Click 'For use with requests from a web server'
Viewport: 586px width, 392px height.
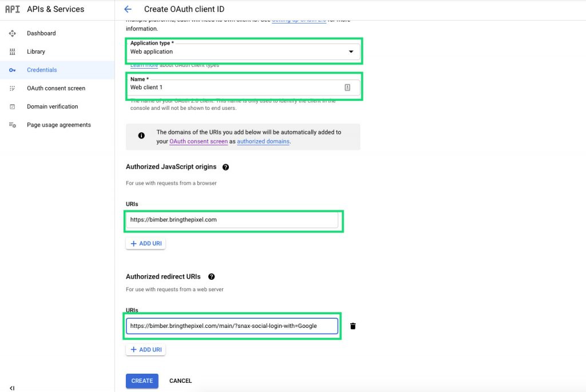pos(175,289)
